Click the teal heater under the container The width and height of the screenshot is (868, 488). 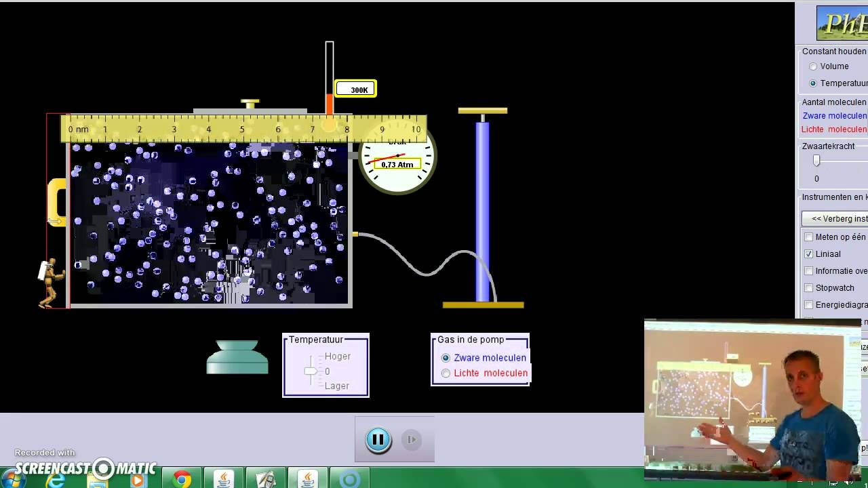pyautogui.click(x=237, y=357)
